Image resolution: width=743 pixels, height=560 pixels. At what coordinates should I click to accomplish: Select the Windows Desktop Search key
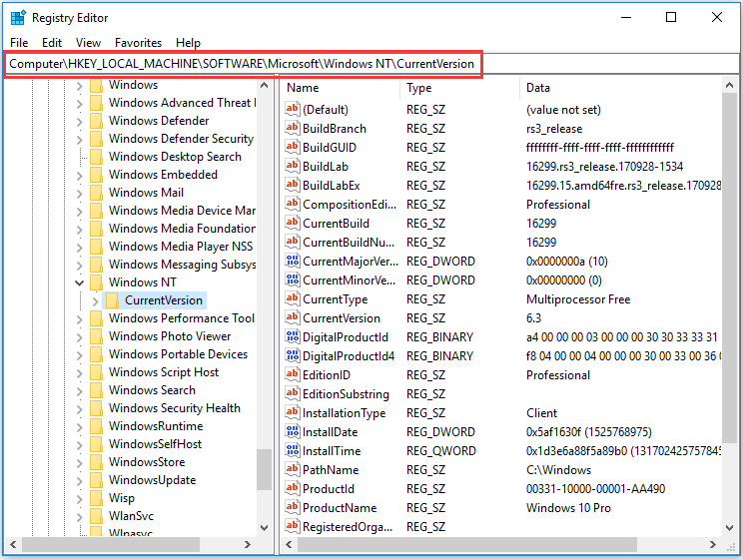(175, 157)
